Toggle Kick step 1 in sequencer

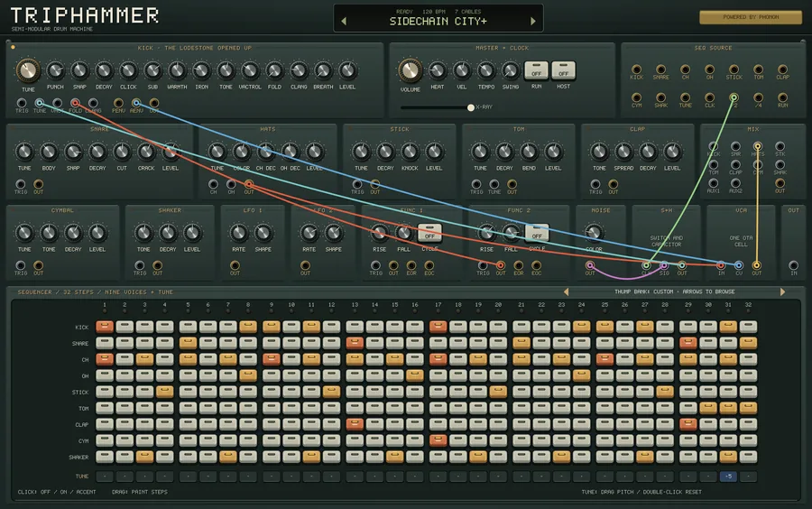tap(105, 327)
